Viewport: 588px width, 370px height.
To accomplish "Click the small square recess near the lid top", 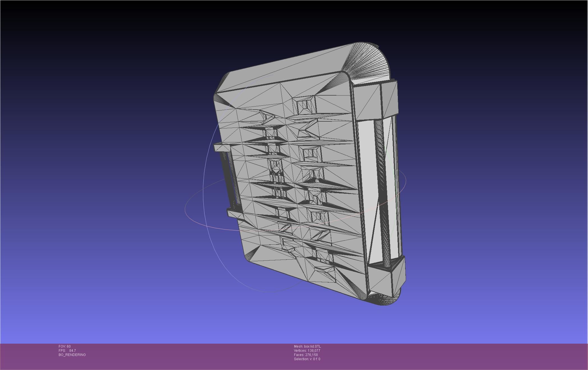I will pyautogui.click(x=305, y=105).
